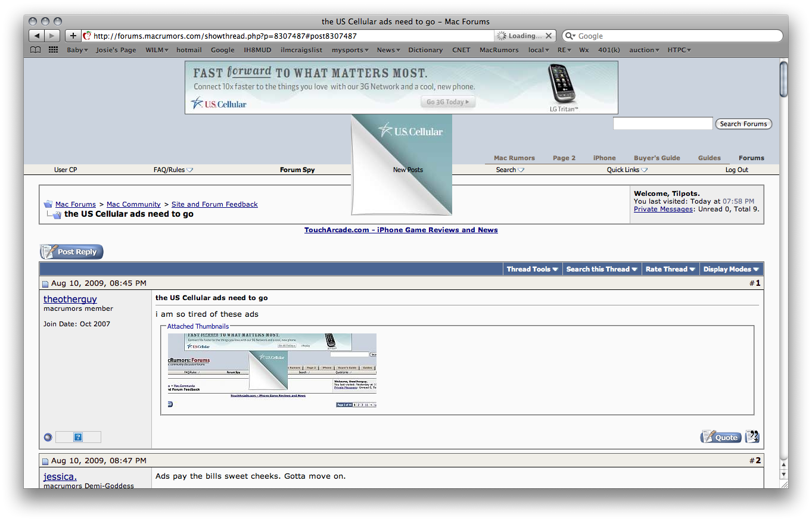Click the scrollbar up arrow

pos(783,464)
